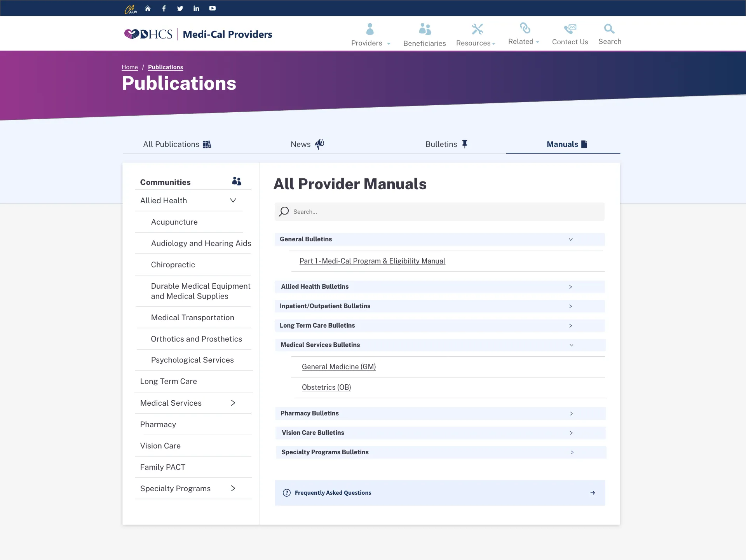Expand the Specialty Programs sidebar chevron
Screen dimensions: 746x560
(233, 488)
